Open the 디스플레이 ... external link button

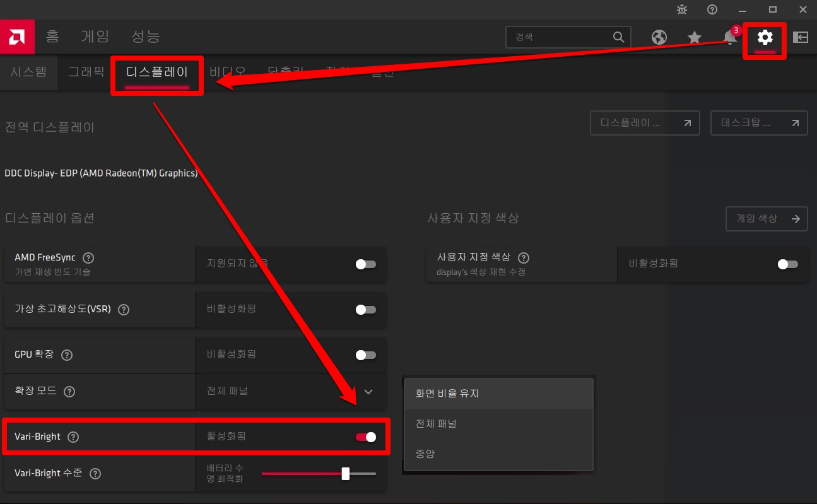(645, 123)
